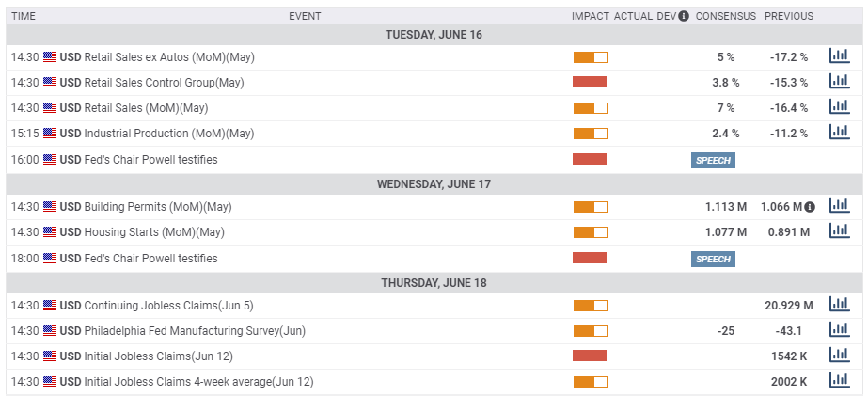Viewport: 868px width, 396px height.
Task: Click red impact bar for Retail Sales Control Group
Action: coord(590,82)
